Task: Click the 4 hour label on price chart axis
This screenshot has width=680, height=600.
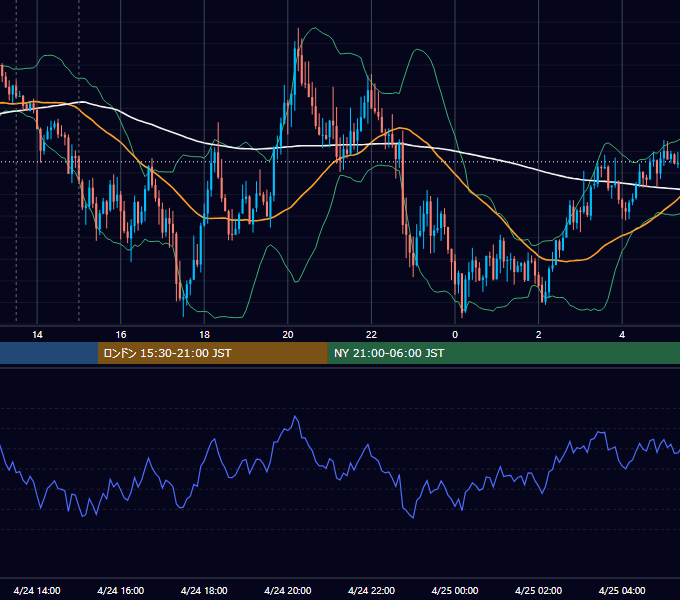Action: (x=622, y=335)
